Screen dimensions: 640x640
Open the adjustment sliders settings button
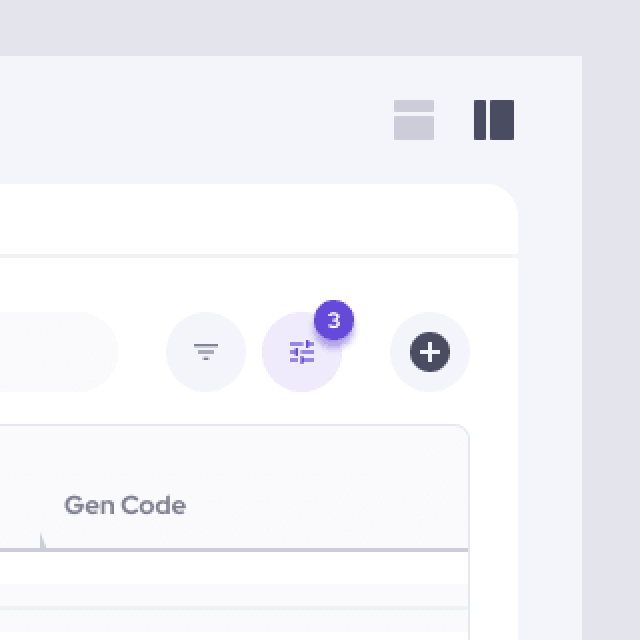click(302, 352)
